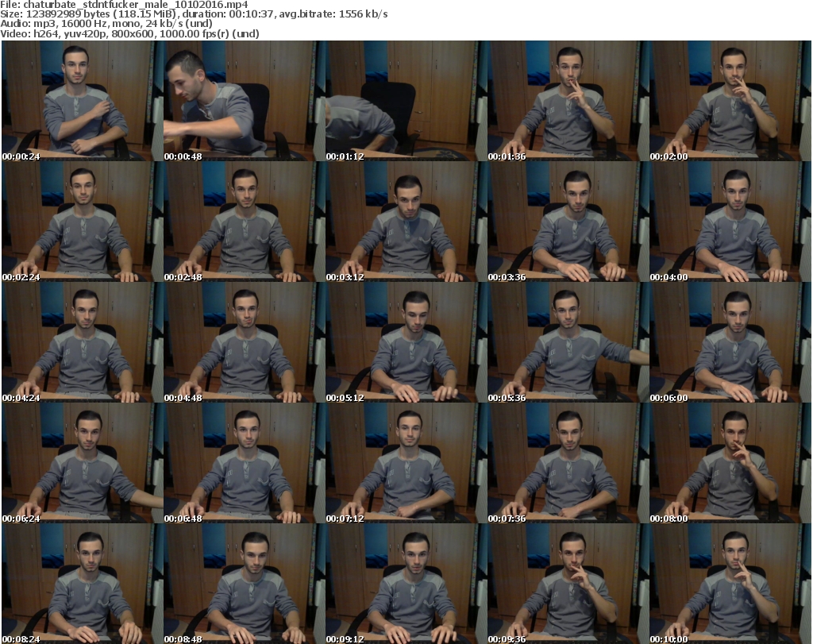The height and width of the screenshot is (644, 813).
Task: Open the thumbnail at 00:07:36
Action: [x=568, y=464]
